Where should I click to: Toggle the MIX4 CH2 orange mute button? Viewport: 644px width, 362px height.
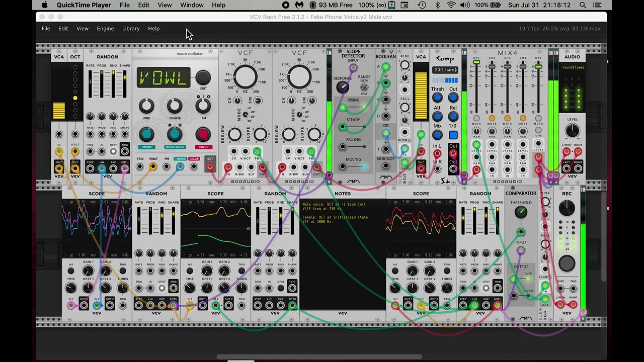pyautogui.click(x=492, y=118)
